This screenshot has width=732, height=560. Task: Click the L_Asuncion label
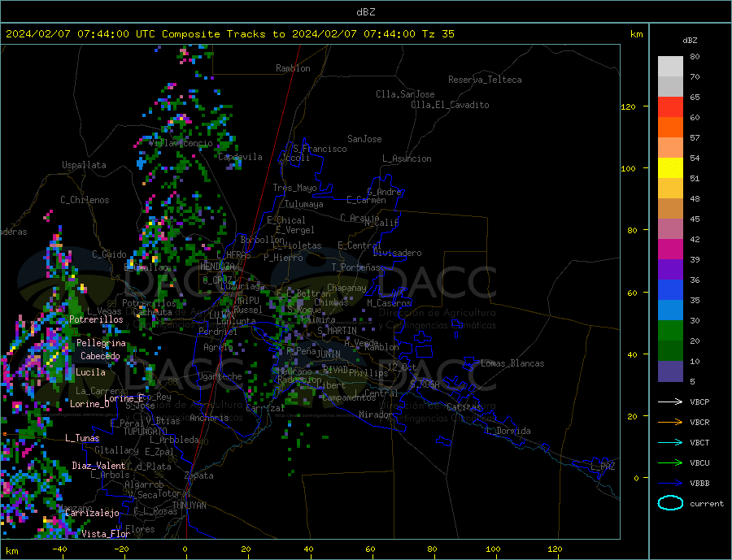tap(407, 158)
